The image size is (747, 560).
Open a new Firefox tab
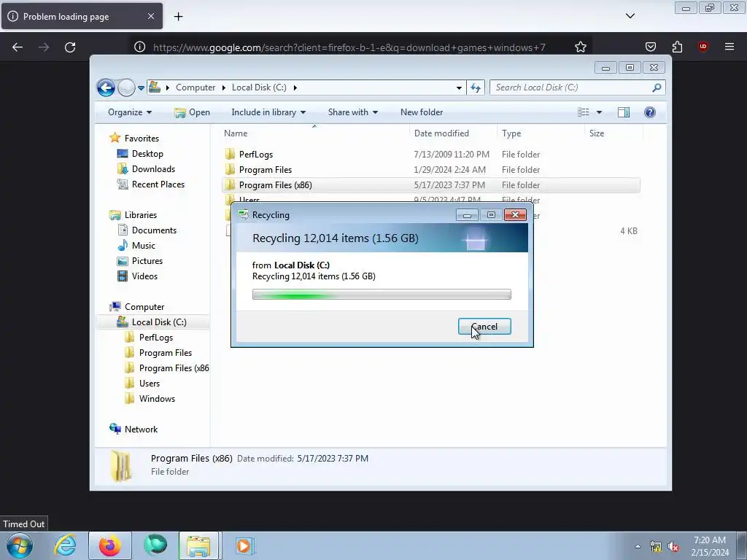click(x=178, y=16)
